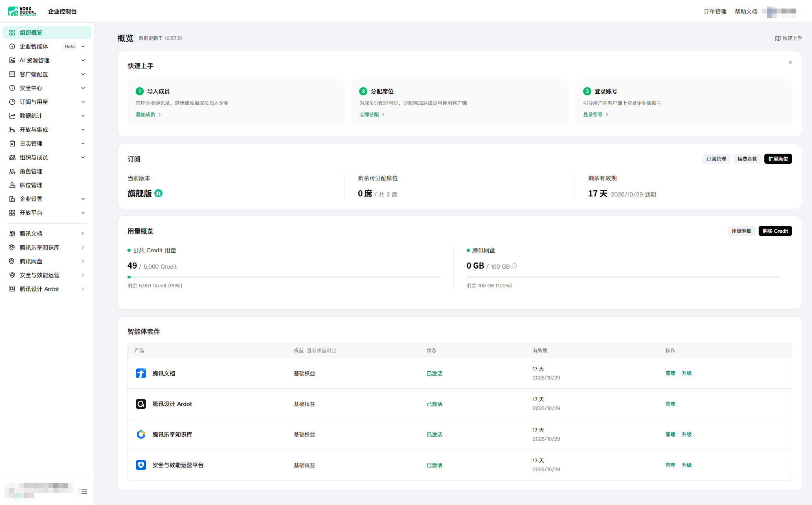The height and width of the screenshot is (505, 812).
Task: Click the green flagship badge beside 旗舰版
Action: (x=158, y=193)
